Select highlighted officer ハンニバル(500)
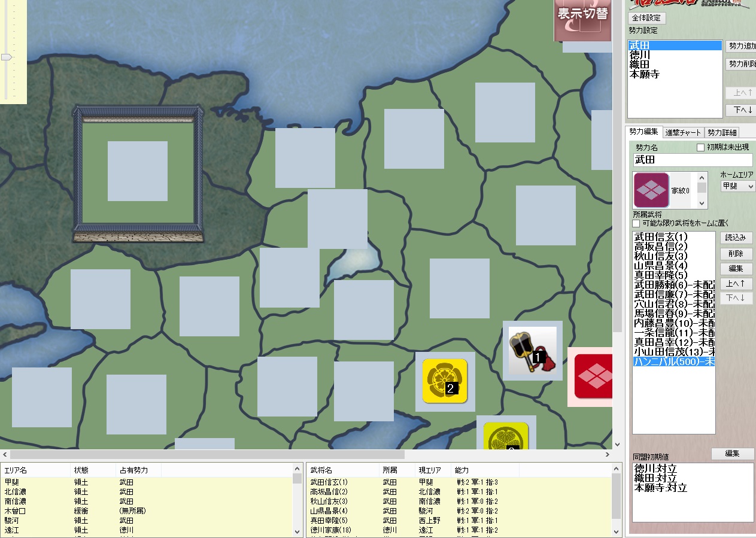 [674, 361]
